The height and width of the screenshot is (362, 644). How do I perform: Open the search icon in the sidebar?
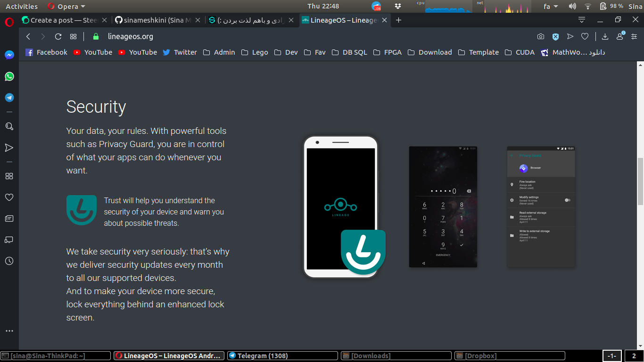pos(9,126)
